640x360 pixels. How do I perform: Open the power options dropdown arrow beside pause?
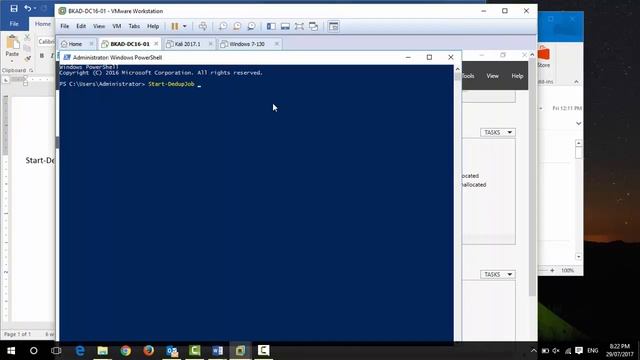click(x=184, y=27)
